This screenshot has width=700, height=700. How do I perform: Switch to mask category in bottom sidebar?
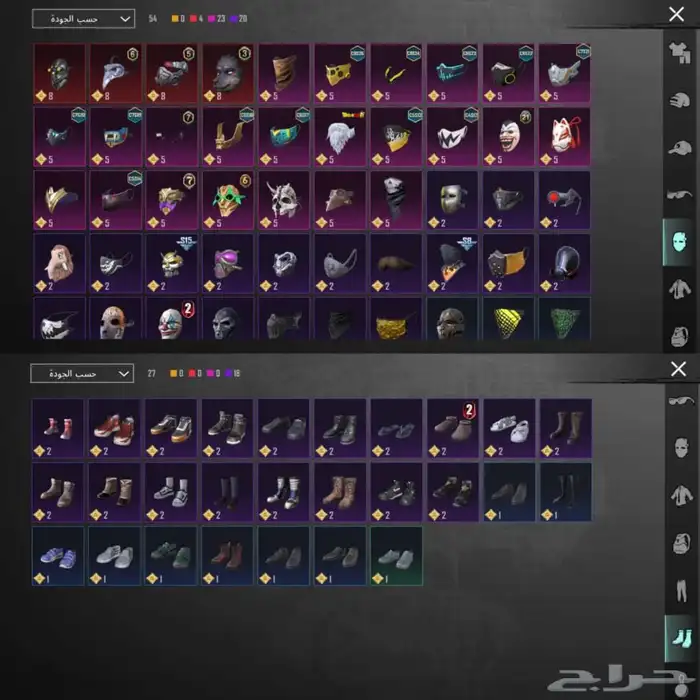pyautogui.click(x=681, y=448)
